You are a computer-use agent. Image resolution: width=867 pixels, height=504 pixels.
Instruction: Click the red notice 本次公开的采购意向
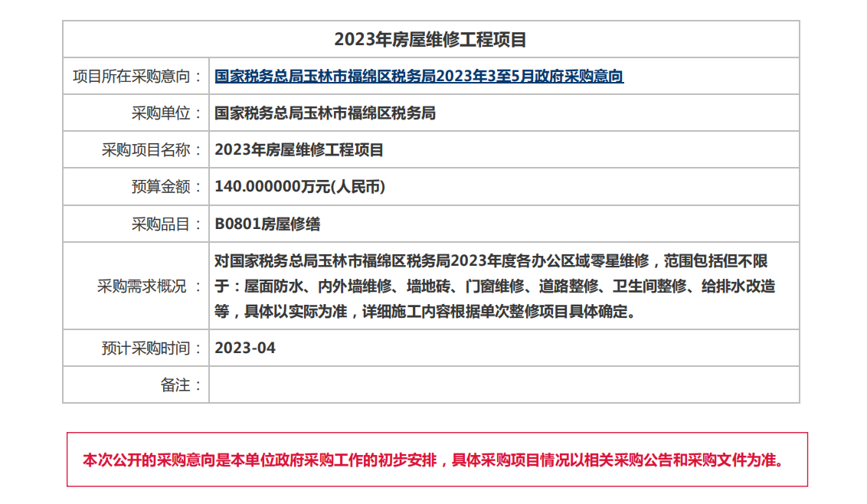(x=434, y=460)
